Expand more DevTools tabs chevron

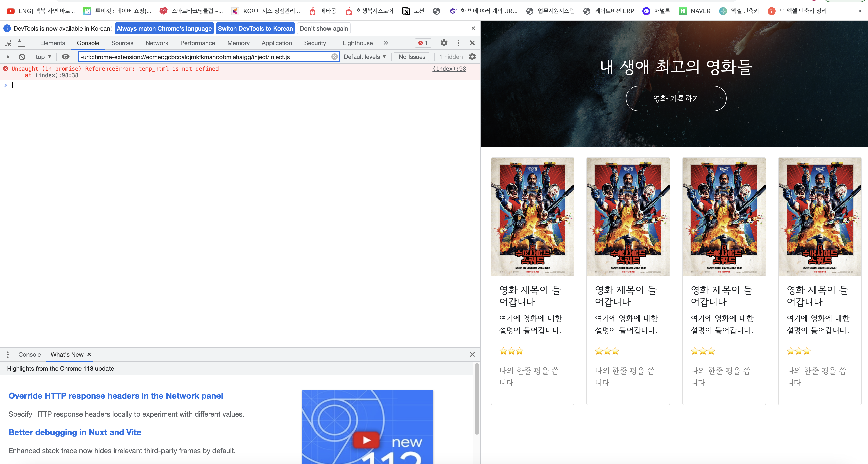(x=386, y=43)
